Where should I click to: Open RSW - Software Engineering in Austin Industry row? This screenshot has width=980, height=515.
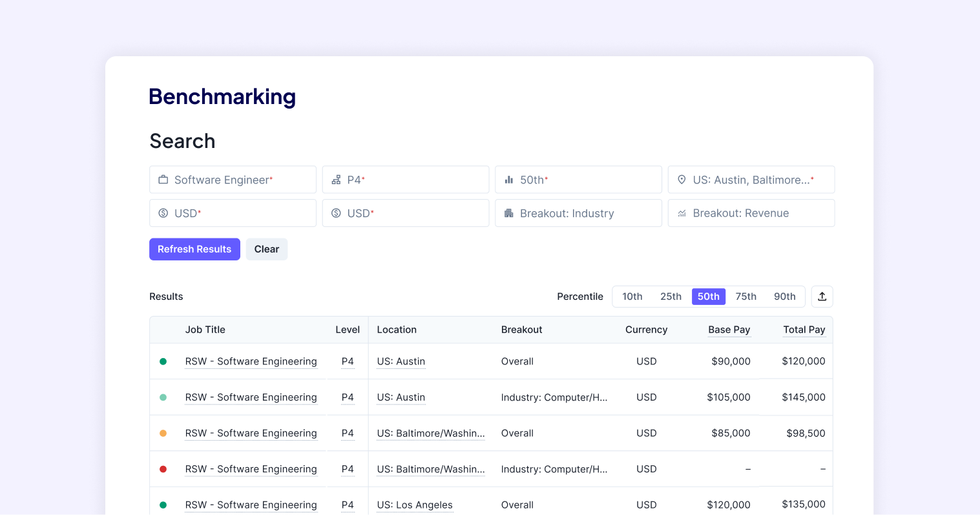pyautogui.click(x=251, y=397)
